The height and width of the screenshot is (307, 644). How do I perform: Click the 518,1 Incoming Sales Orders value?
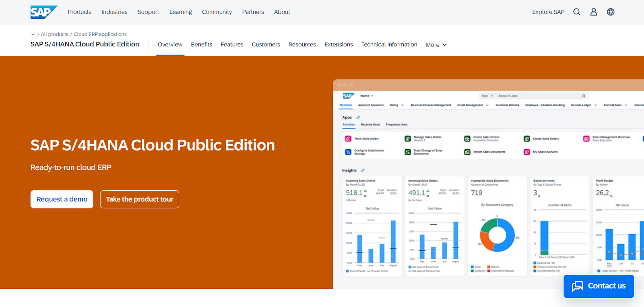[x=355, y=193]
